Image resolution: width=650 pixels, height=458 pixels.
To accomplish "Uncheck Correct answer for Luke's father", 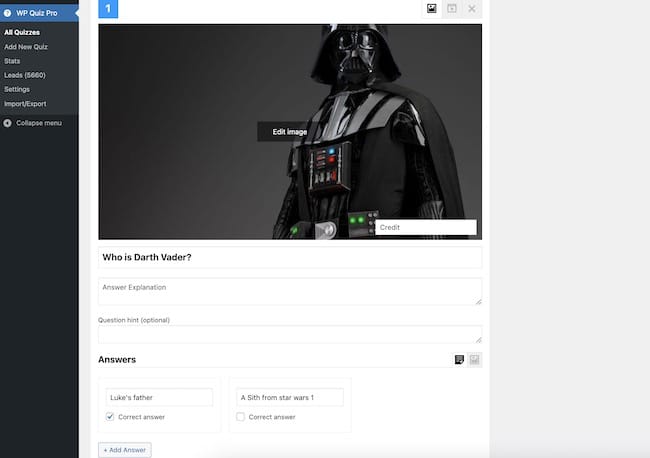I will point(110,417).
